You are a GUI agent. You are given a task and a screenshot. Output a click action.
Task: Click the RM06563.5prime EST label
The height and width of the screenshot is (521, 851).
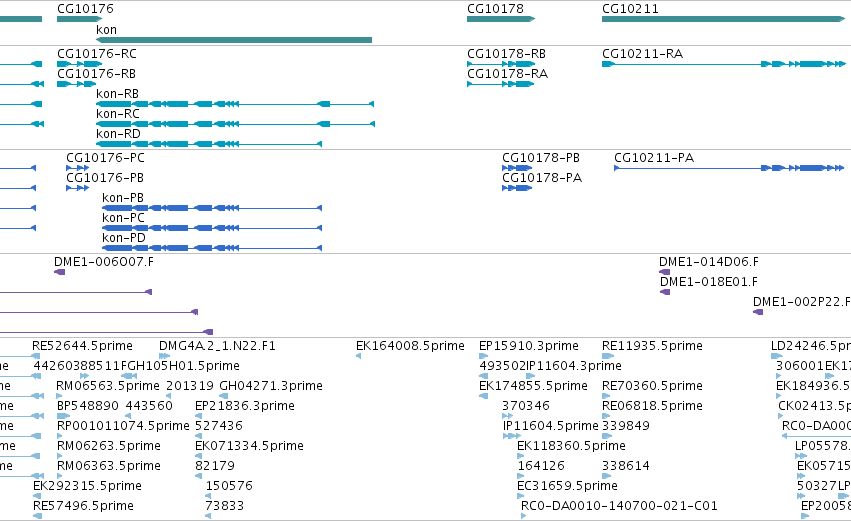pyautogui.click(x=108, y=386)
